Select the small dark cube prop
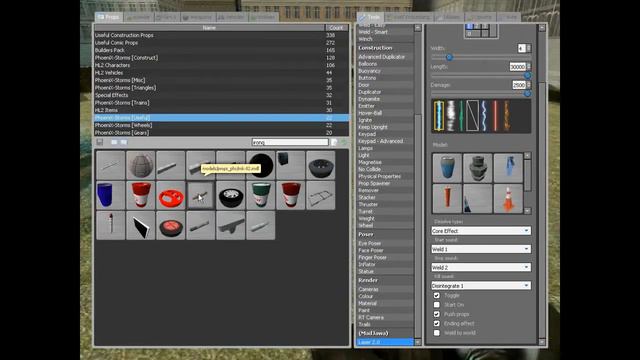Screen dimensions: 640x360 [x=291, y=165]
